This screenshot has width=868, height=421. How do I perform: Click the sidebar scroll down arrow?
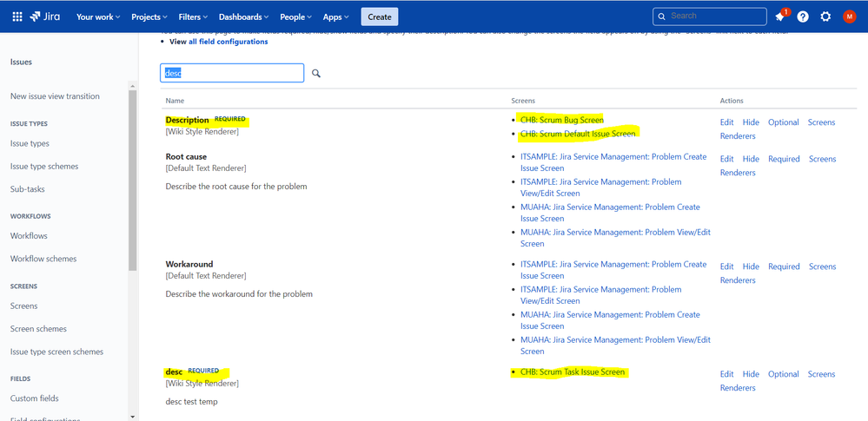click(132, 416)
